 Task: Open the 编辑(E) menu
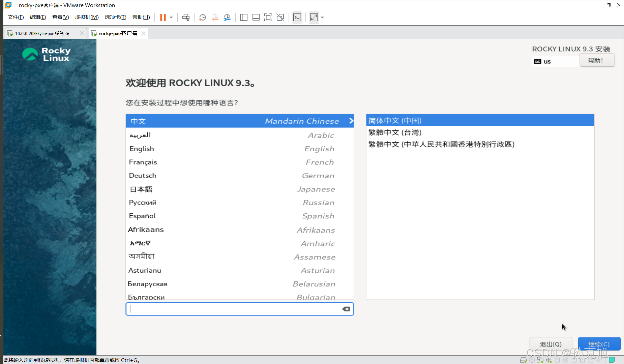tap(38, 17)
